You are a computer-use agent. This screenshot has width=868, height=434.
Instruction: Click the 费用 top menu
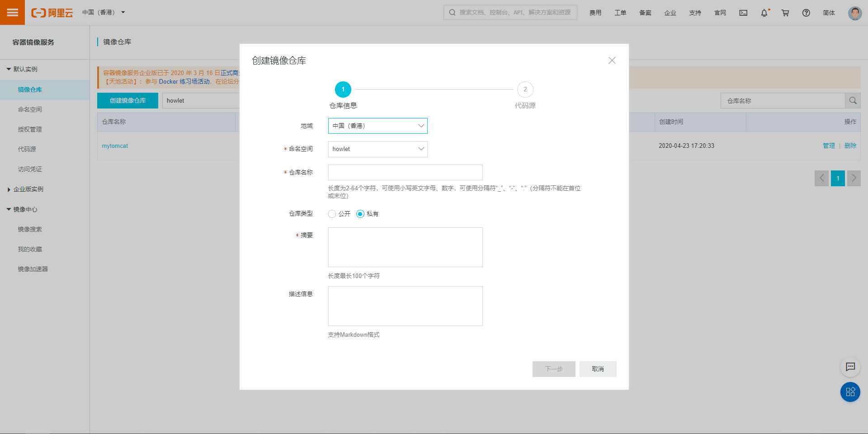click(x=595, y=13)
